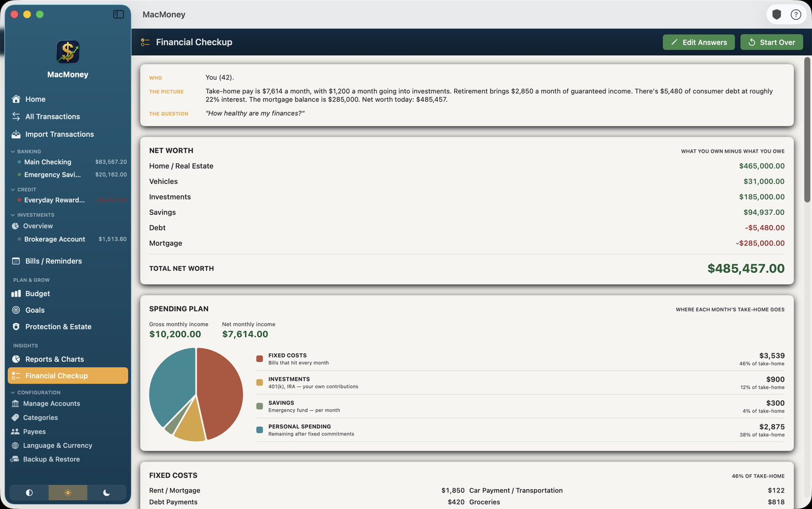
Task: Click the Home house icon
Action: click(x=16, y=99)
